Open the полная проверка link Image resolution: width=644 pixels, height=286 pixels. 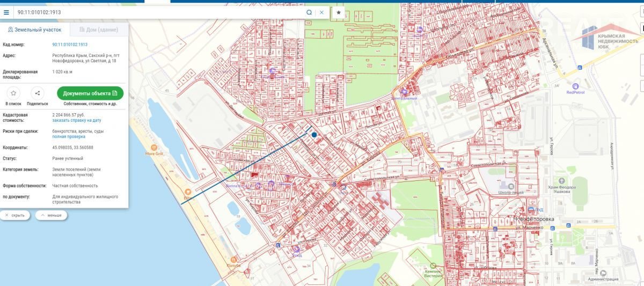[x=69, y=137]
